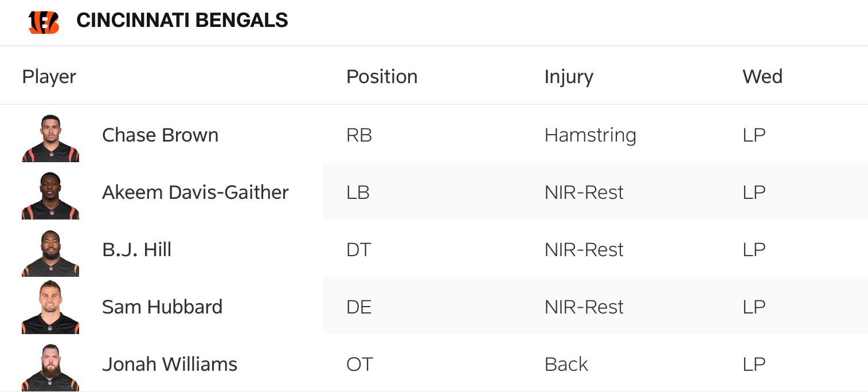The height and width of the screenshot is (392, 868).
Task: Click the Jonah Williams name link
Action: [169, 364]
